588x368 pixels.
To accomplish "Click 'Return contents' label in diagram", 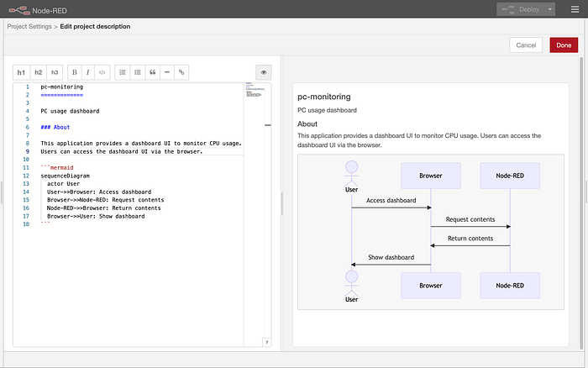I will coord(470,239).
